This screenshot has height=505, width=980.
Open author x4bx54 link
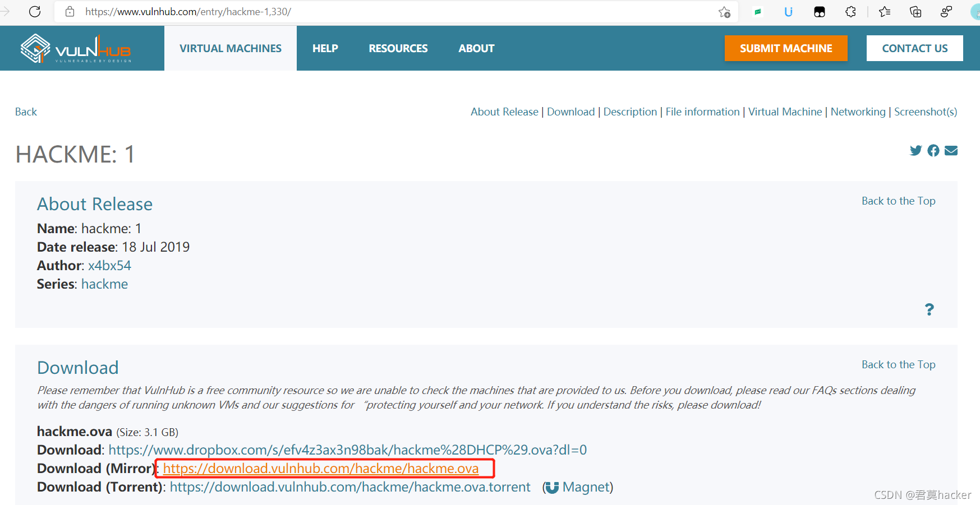click(109, 265)
